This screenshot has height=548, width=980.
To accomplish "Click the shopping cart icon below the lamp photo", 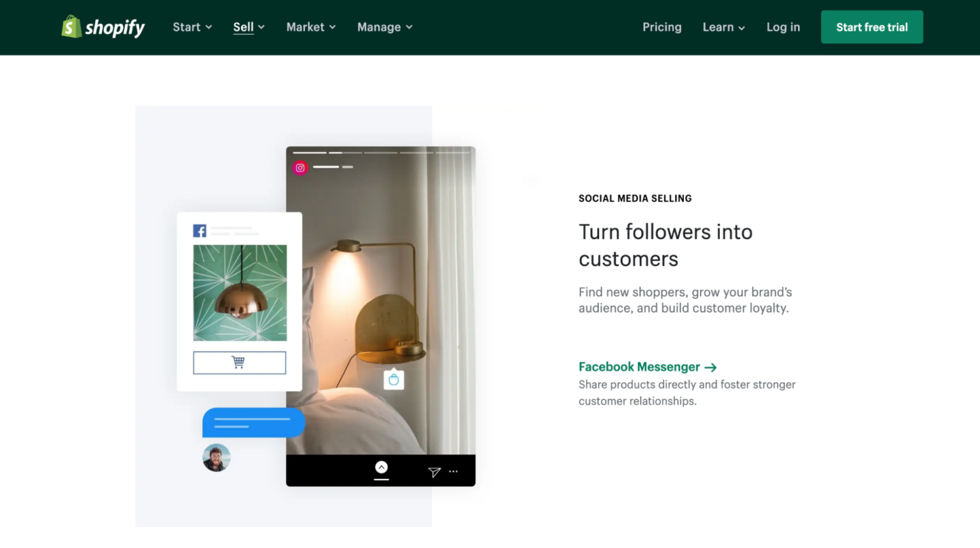I will [239, 362].
